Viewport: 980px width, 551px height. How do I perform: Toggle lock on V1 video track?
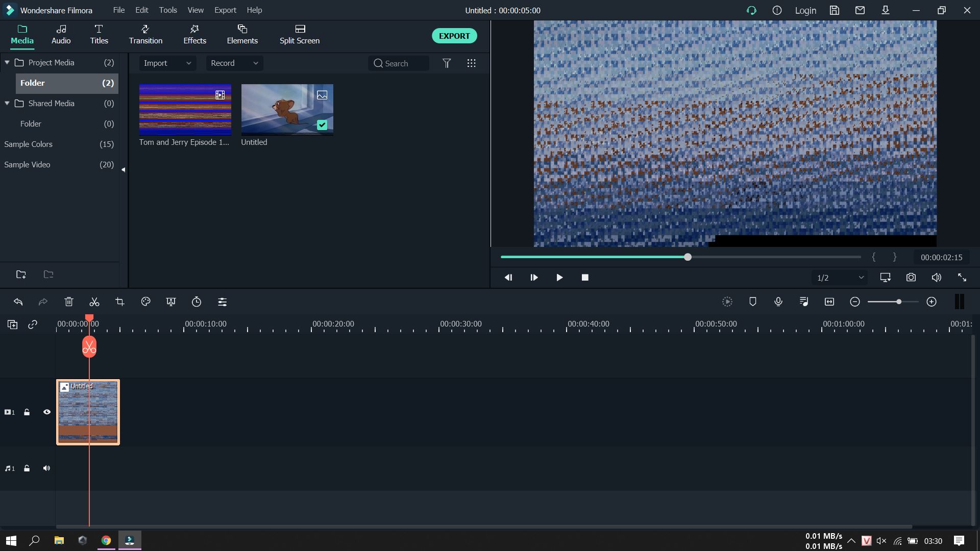[26, 412]
